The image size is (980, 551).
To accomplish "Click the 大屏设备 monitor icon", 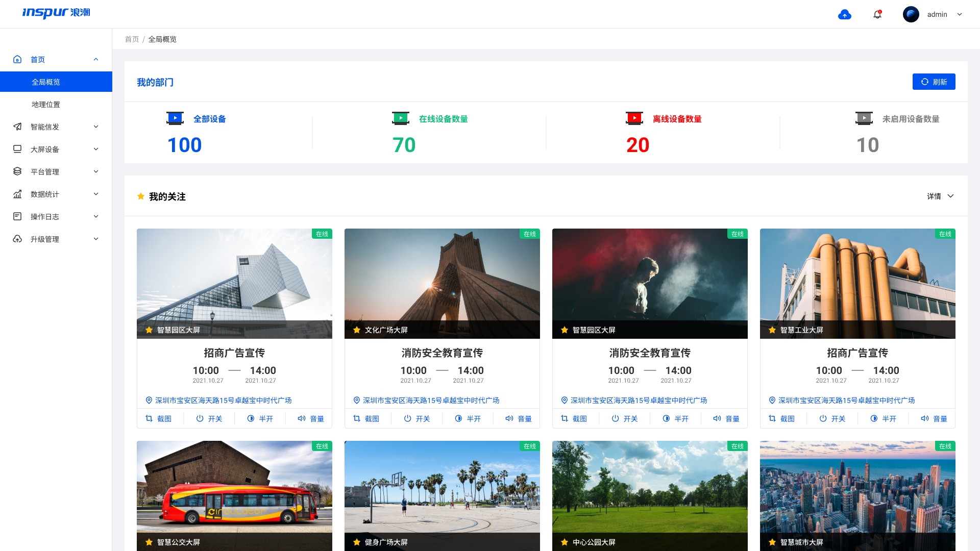I will pos(17,149).
